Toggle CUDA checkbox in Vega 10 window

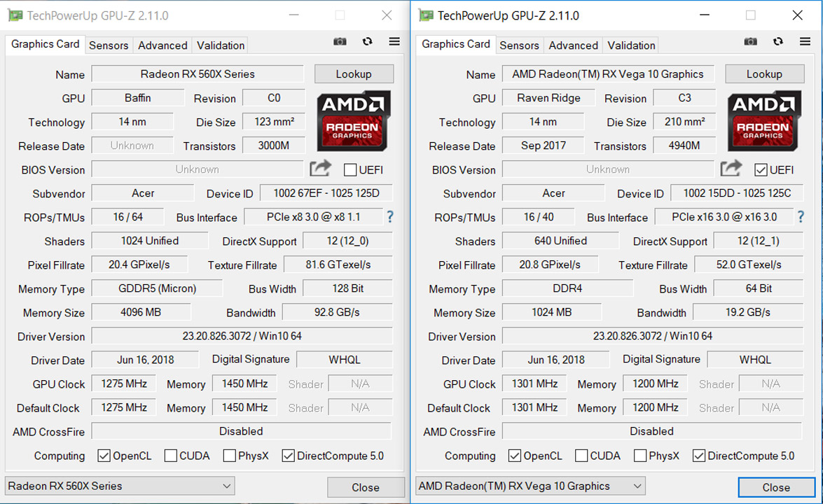tap(581, 456)
